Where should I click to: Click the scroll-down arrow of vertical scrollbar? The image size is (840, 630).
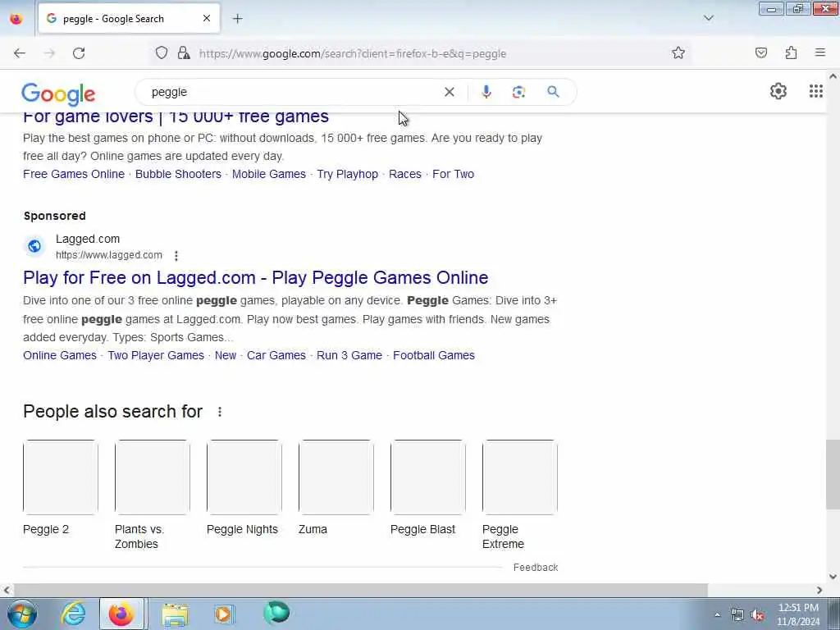pyautogui.click(x=833, y=577)
